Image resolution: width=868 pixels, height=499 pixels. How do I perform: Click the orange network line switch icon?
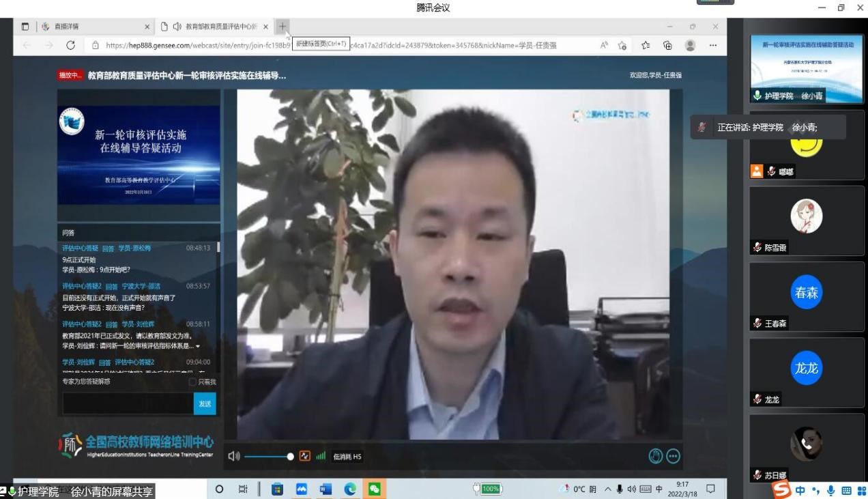coord(304,456)
